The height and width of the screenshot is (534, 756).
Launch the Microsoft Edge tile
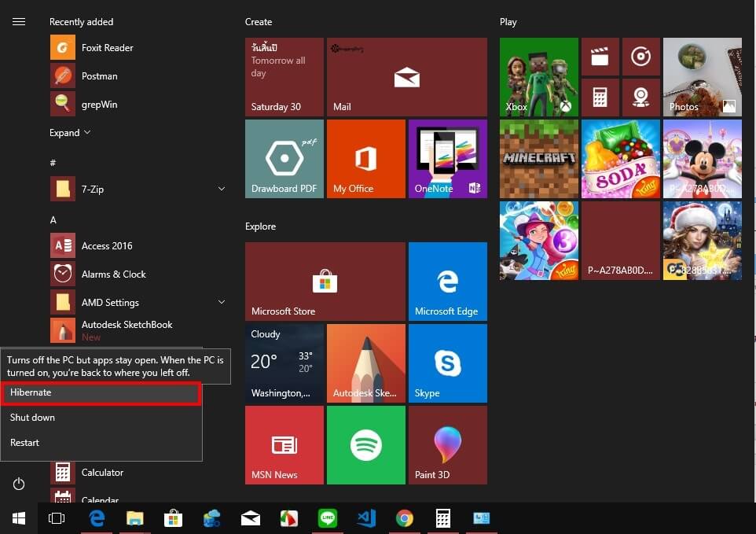448,282
